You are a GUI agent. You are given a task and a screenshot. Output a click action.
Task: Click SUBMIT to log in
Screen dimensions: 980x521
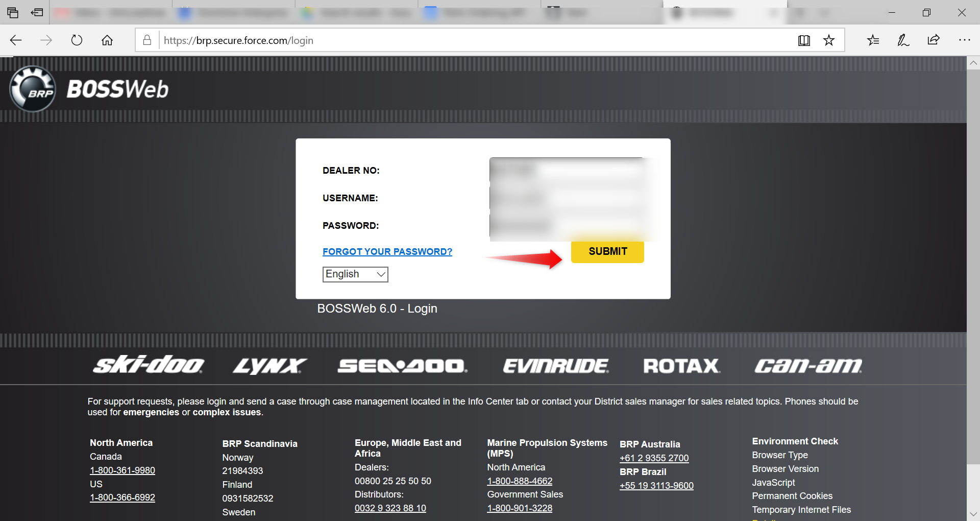(x=607, y=251)
